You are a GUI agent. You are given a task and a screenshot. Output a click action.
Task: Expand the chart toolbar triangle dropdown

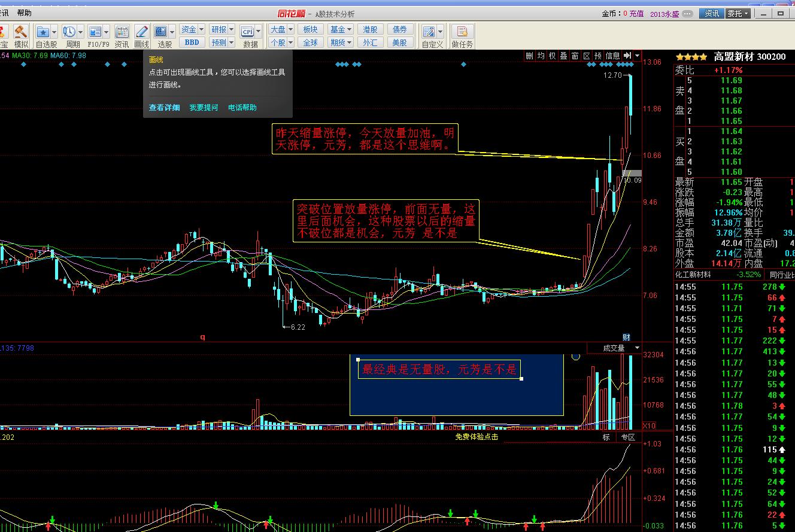click(x=637, y=56)
